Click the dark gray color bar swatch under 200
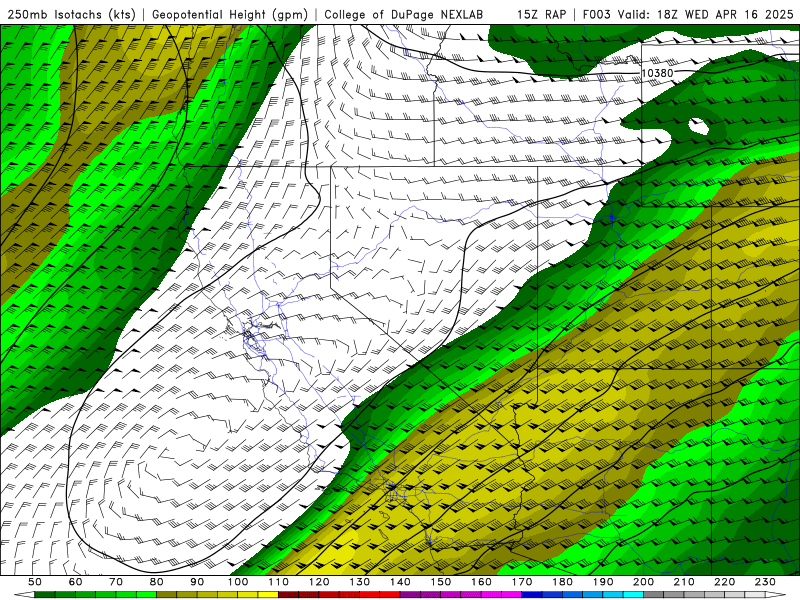Image resolution: width=800 pixels, height=600 pixels. (654, 595)
